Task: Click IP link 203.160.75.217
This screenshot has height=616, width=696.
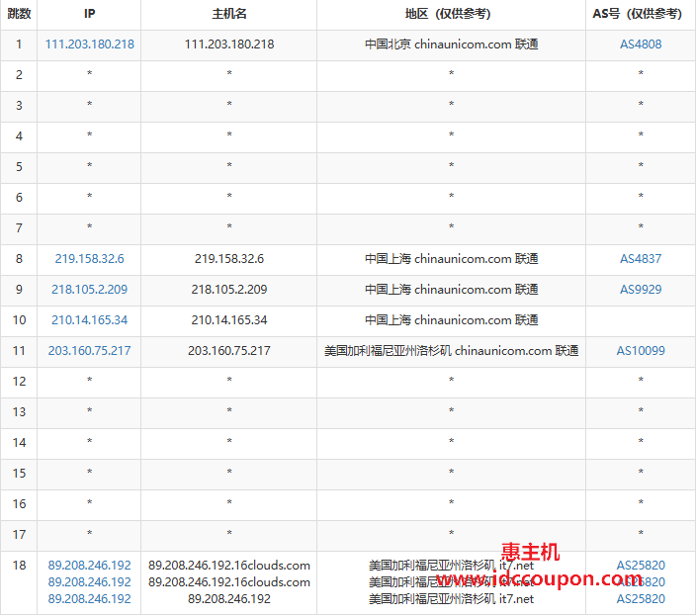Action: pyautogui.click(x=89, y=351)
